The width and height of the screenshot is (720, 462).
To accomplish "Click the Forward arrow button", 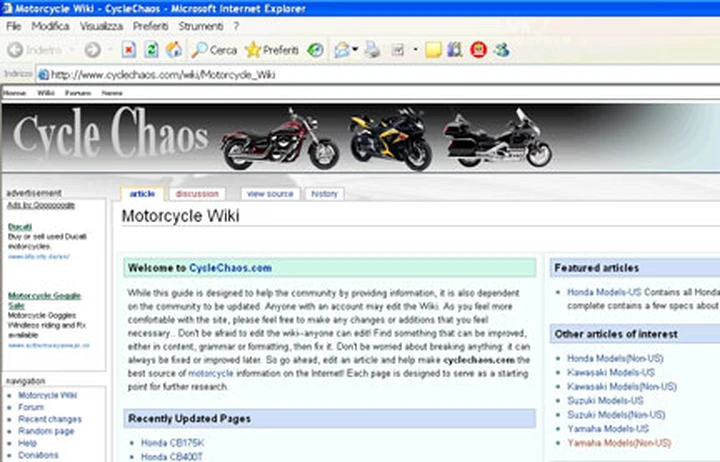I will click(x=92, y=50).
